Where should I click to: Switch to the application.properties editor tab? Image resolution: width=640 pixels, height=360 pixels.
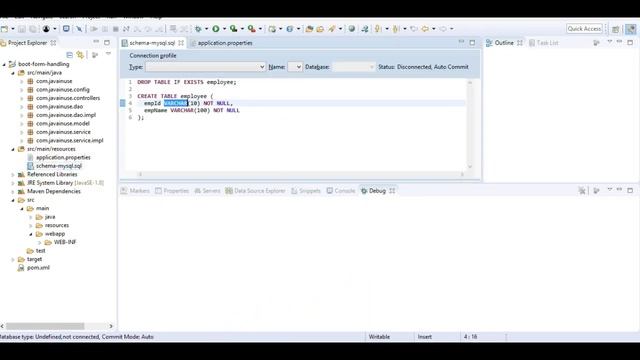point(225,43)
